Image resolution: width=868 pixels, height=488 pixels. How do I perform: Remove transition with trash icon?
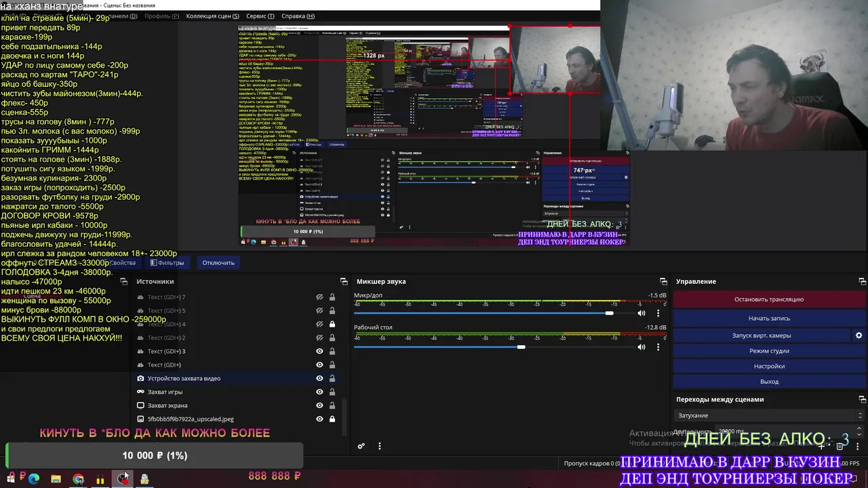(x=840, y=446)
